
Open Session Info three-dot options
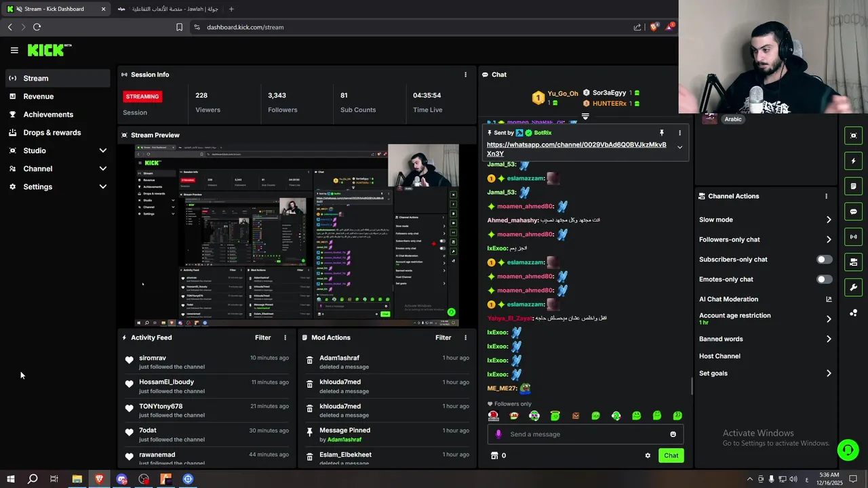465,75
